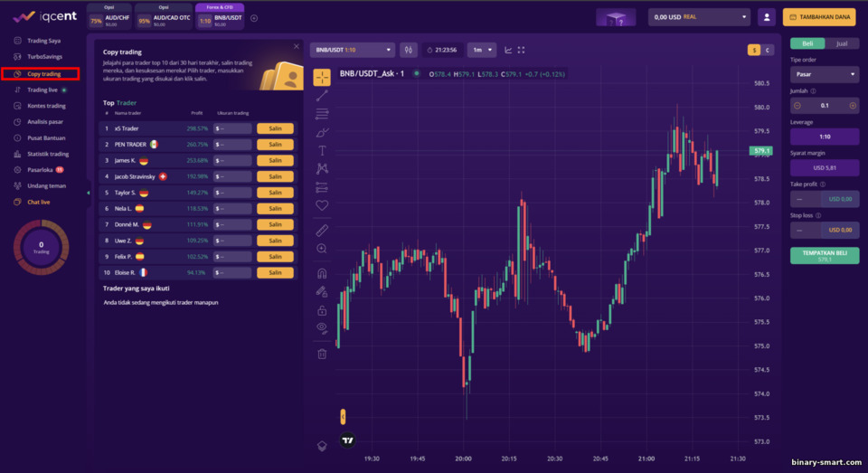Switch chart price scale to cents
Image resolution: width=868 pixels, height=473 pixels.
[768, 50]
